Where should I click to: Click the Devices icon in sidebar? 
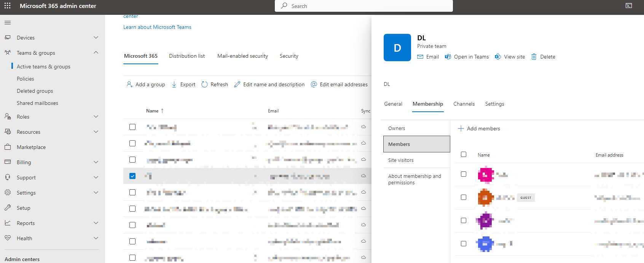pos(8,37)
